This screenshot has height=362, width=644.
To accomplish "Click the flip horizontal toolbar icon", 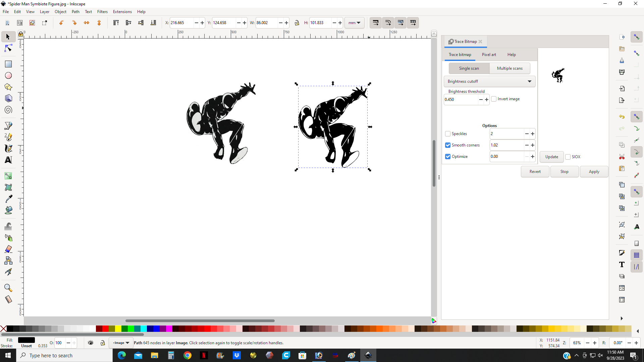I will [87, 23].
